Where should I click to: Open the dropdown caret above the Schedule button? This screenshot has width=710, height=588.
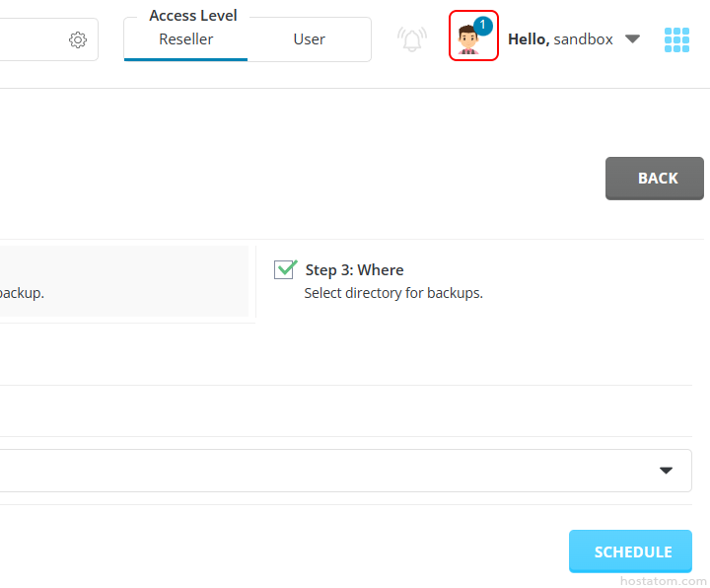(667, 471)
